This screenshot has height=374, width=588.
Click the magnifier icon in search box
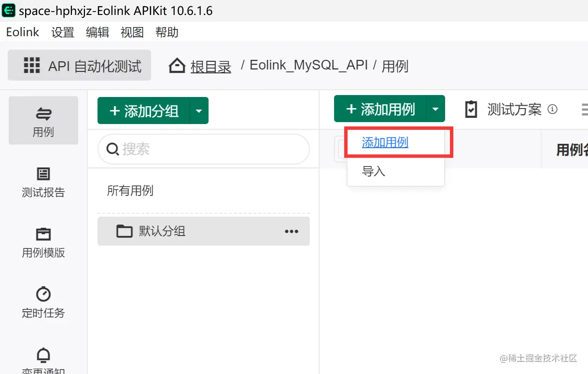[112, 150]
